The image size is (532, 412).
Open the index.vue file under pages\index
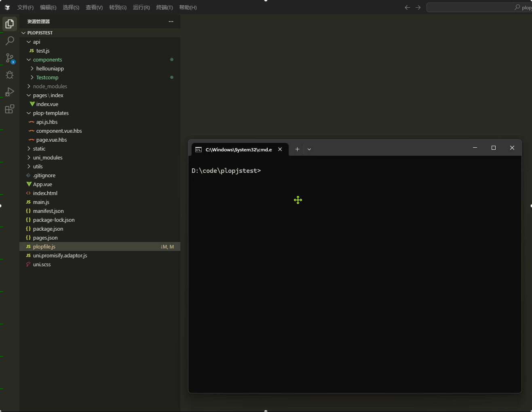[x=46, y=104]
